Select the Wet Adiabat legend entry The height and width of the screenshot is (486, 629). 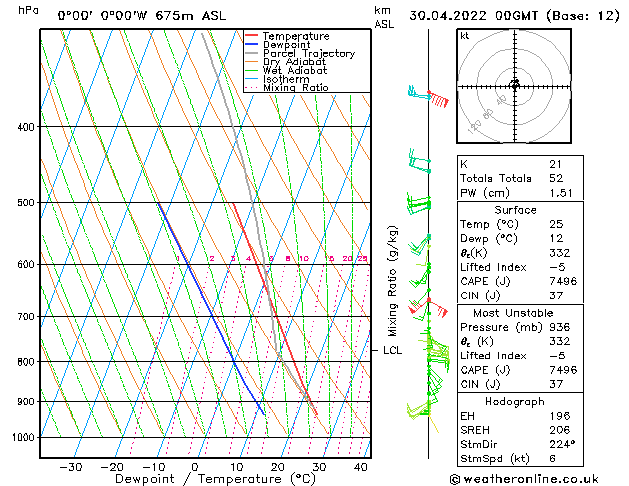point(295,71)
